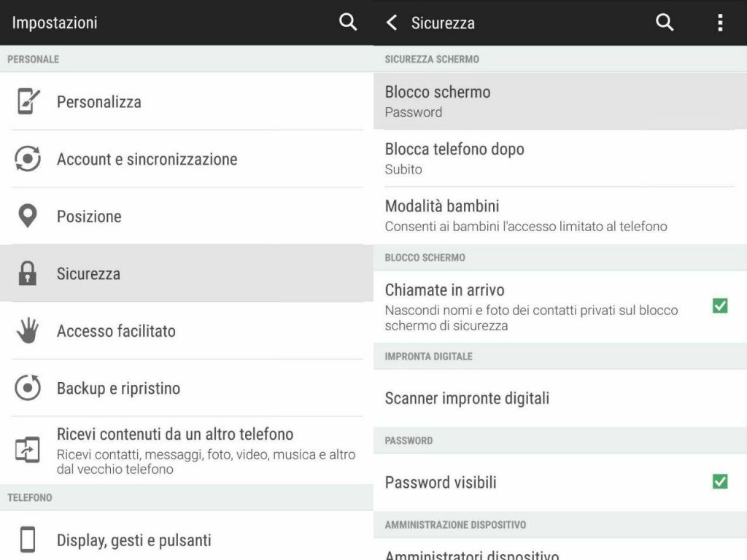The width and height of the screenshot is (747, 560).
Task: Open the three-dot overflow menu
Action: coord(720,23)
